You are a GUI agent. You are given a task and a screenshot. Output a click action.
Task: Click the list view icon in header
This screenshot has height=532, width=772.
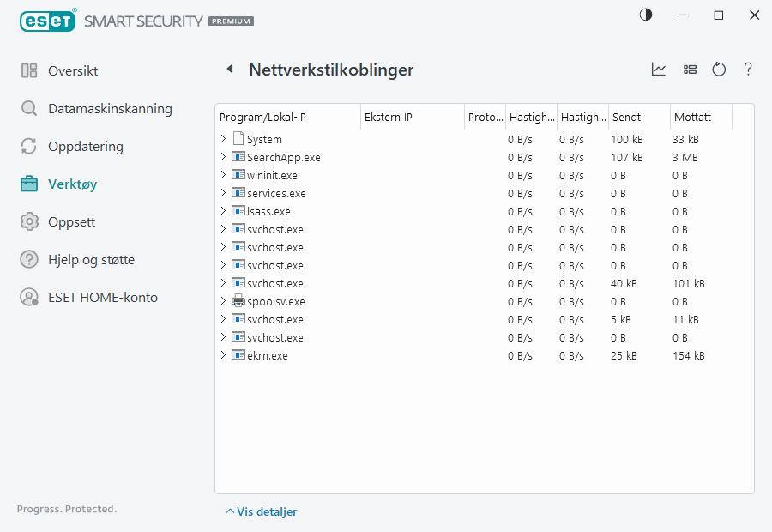pos(690,70)
